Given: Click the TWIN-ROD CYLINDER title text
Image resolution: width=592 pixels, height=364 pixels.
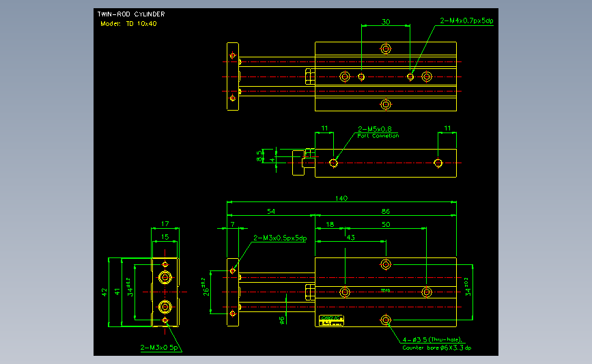Looking at the screenshot, I should click(131, 14).
